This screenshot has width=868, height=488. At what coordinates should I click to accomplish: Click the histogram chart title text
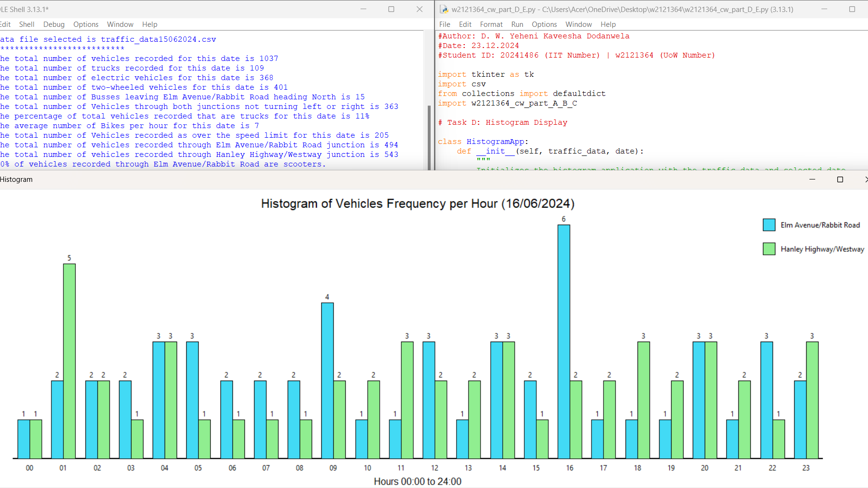click(x=417, y=203)
